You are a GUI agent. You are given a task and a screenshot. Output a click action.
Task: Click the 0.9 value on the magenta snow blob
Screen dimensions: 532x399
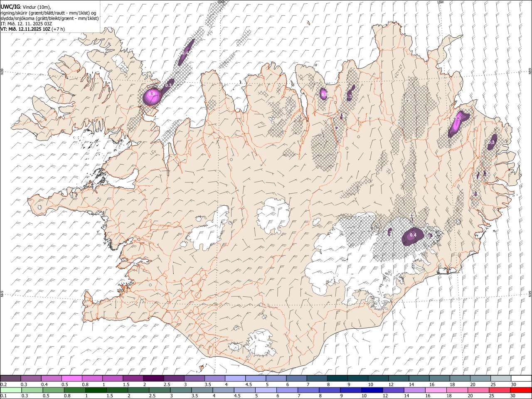(152, 94)
